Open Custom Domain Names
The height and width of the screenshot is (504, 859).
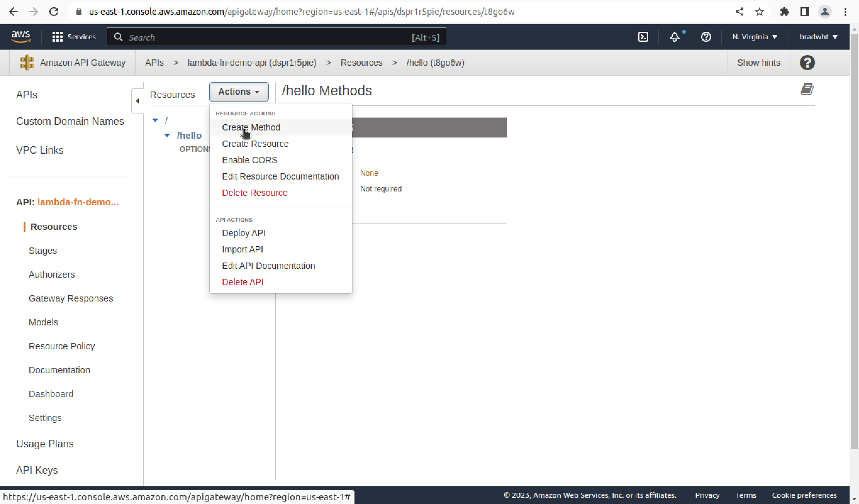coord(70,121)
